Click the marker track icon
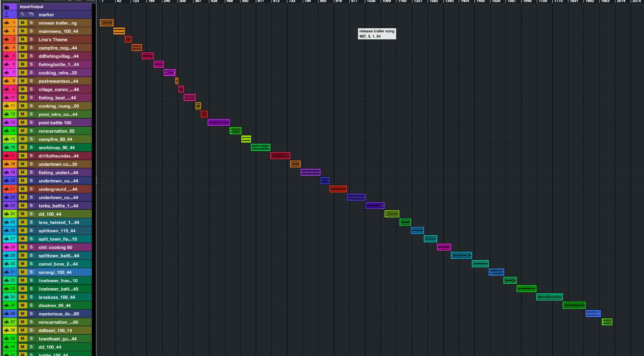 tap(6, 14)
